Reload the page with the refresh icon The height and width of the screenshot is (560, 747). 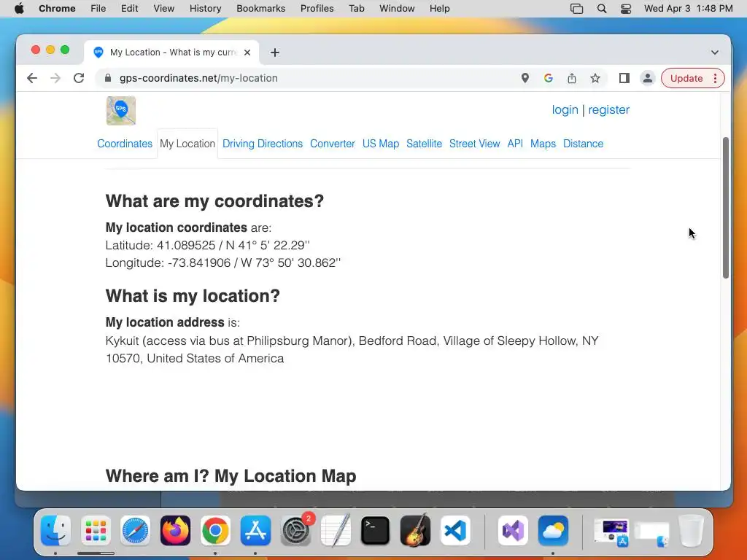79,78
